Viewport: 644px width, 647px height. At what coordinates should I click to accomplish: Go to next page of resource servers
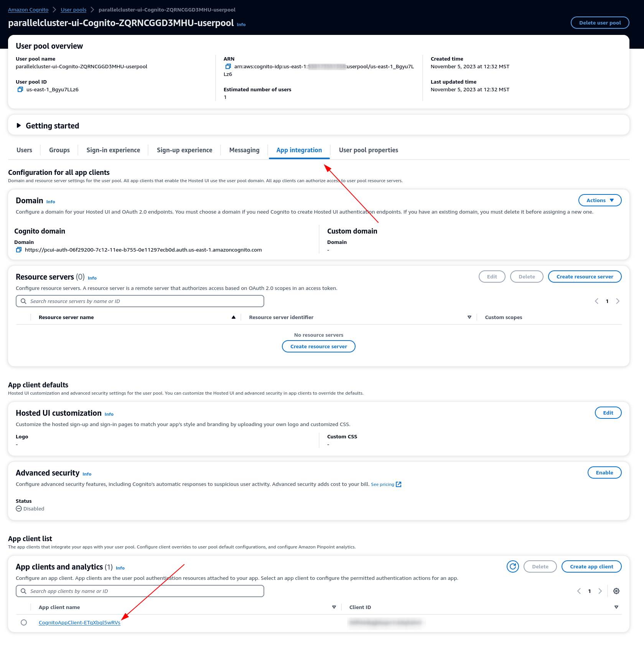618,301
